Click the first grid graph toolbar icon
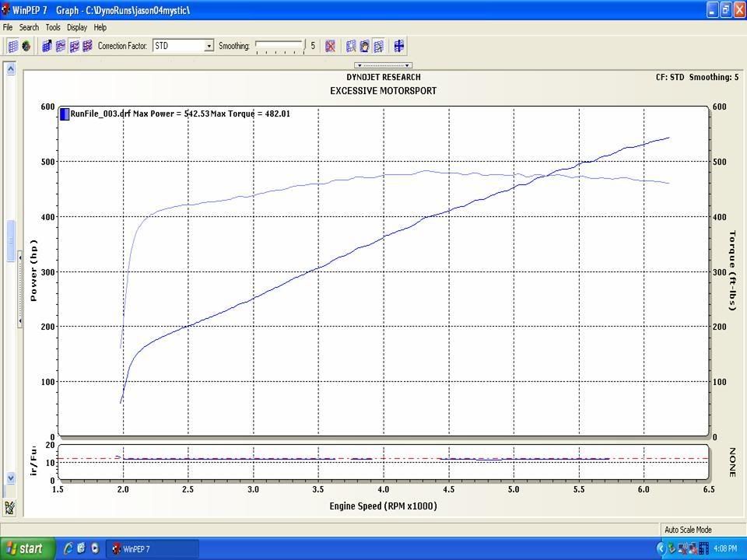 (13, 46)
